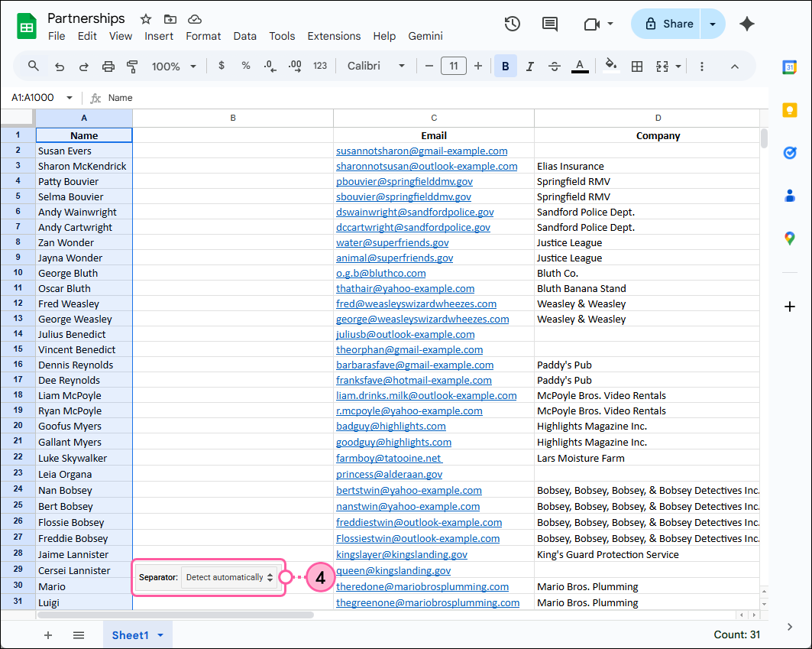Apply italic formatting

coord(530,66)
